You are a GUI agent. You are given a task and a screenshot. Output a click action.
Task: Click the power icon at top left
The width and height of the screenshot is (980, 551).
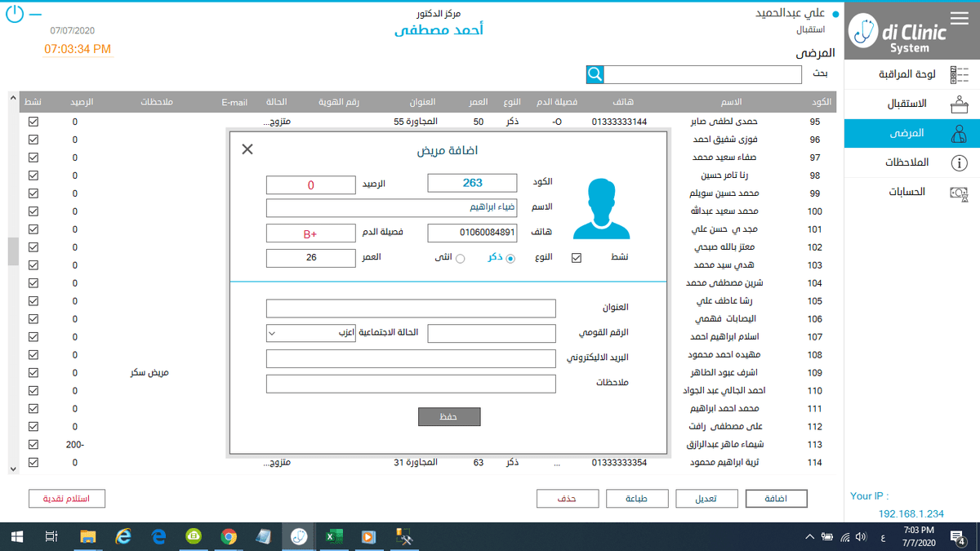coord(15,15)
